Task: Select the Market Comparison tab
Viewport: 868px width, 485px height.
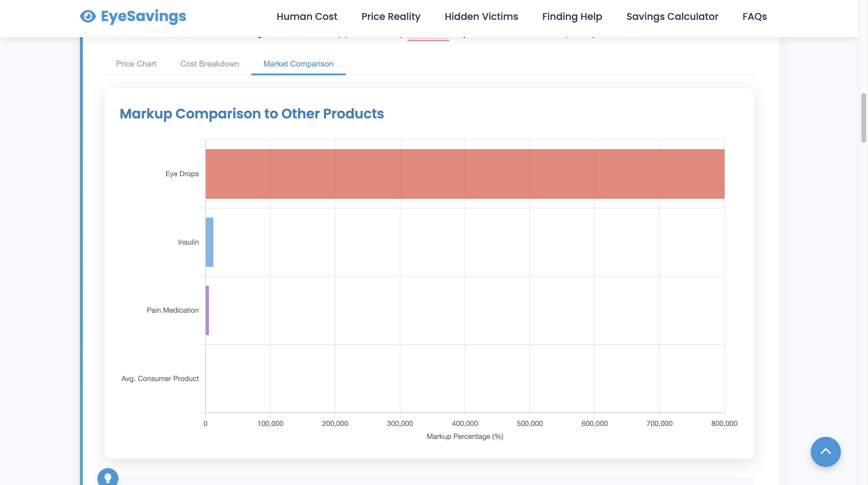Action: click(x=298, y=64)
